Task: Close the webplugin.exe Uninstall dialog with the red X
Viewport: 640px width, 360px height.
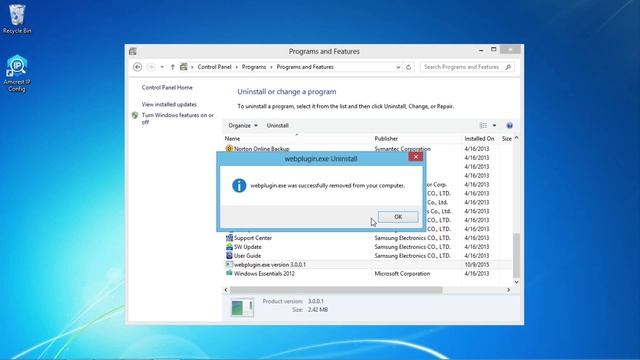Action: pos(416,157)
